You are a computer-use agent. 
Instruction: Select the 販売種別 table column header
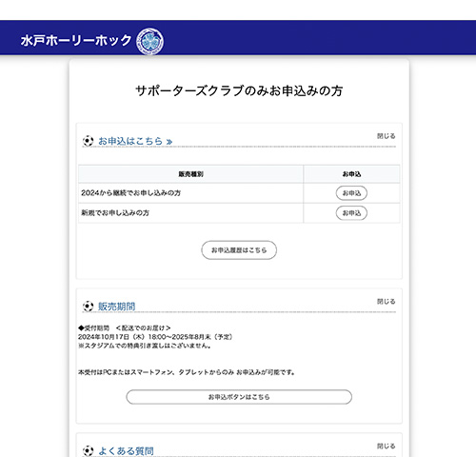(190, 174)
